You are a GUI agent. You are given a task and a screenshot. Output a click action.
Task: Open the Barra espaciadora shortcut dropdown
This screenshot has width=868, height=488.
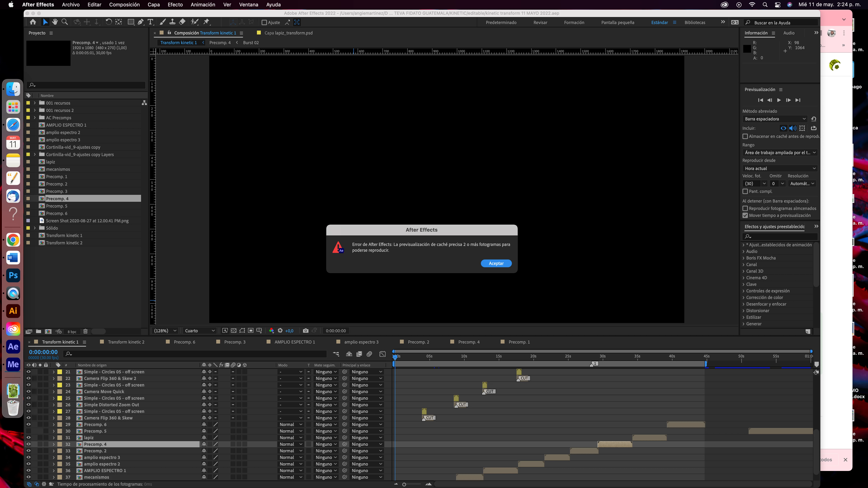click(x=775, y=119)
